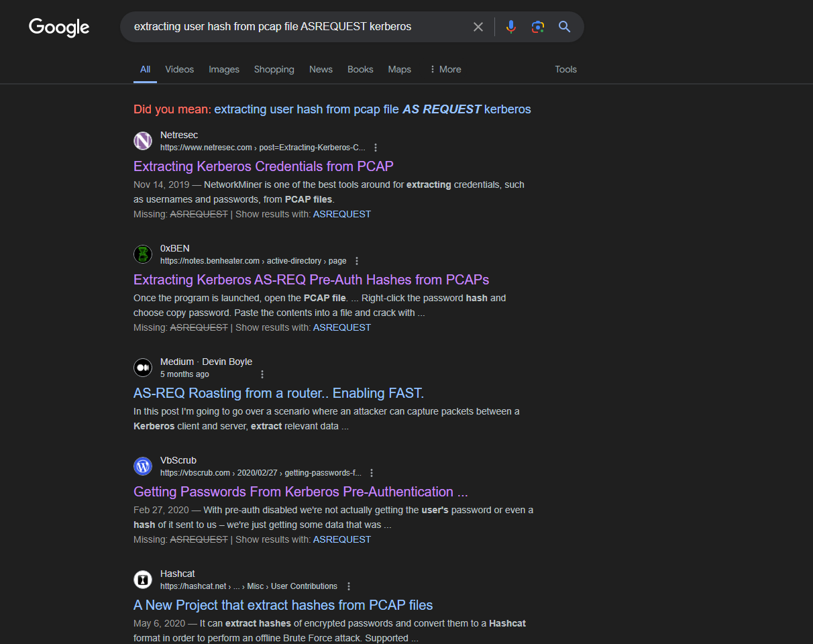Switch to the Shopping tab
This screenshot has height=644, width=813.
click(x=274, y=69)
